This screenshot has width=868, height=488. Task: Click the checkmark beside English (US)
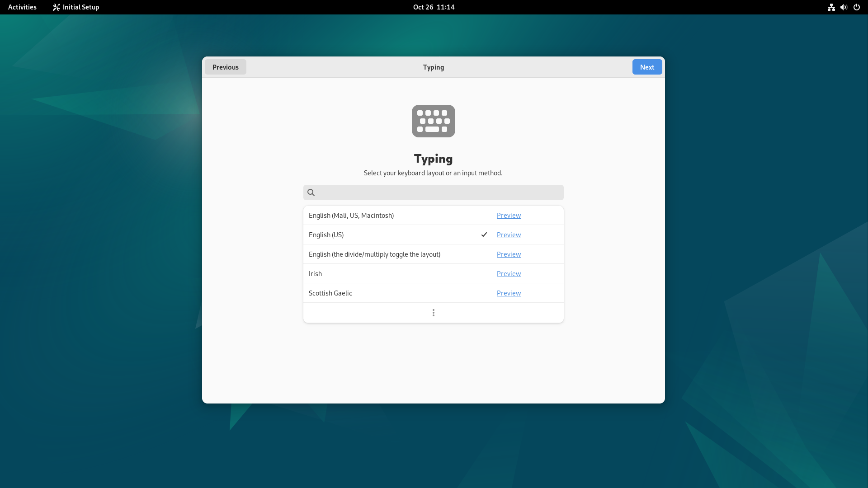coord(484,235)
